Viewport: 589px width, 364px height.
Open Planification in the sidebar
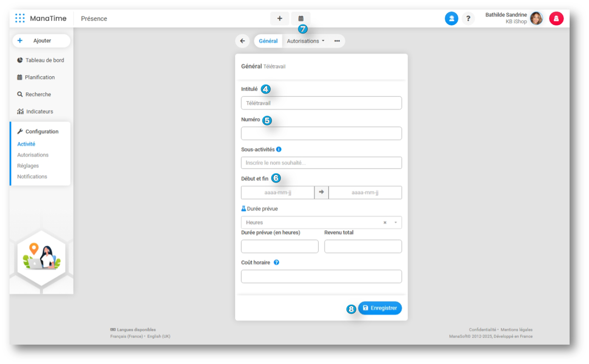[40, 77]
